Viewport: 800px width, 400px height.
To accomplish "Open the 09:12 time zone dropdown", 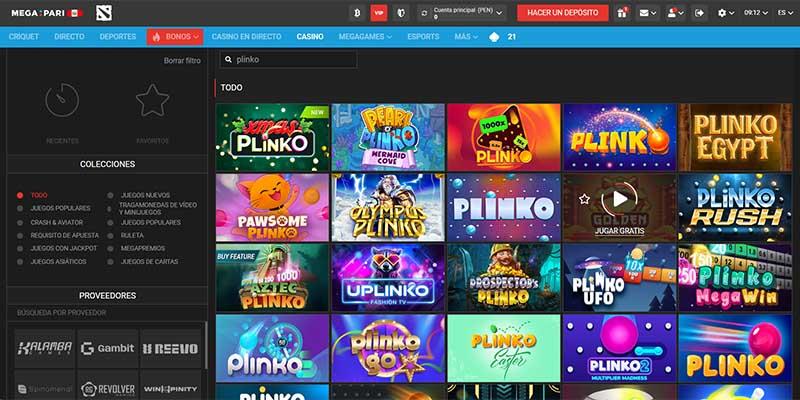I will [756, 13].
